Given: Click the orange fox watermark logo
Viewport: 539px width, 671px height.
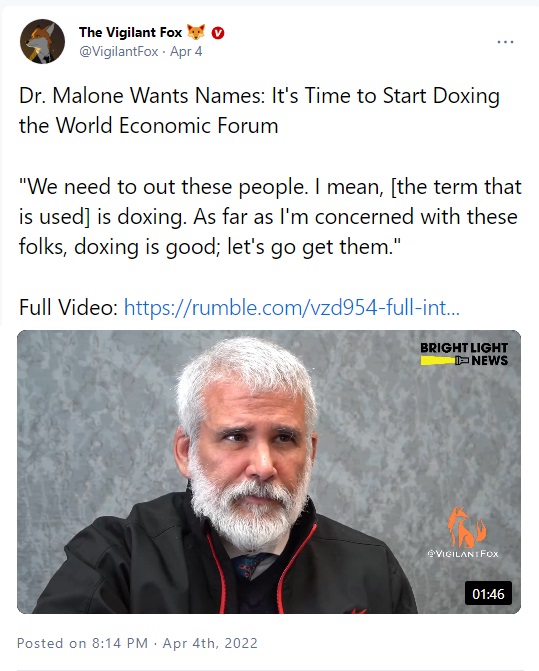Looking at the screenshot, I should coord(466,527).
